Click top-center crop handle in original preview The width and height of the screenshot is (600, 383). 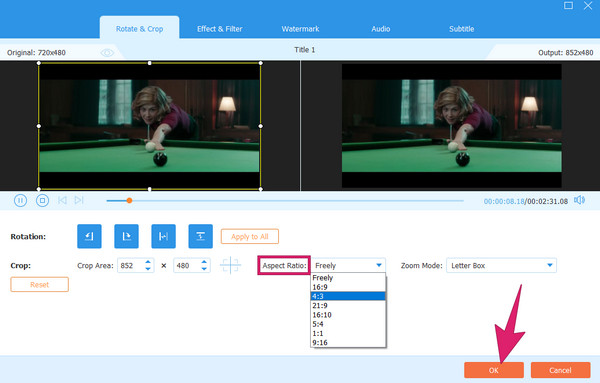150,63
